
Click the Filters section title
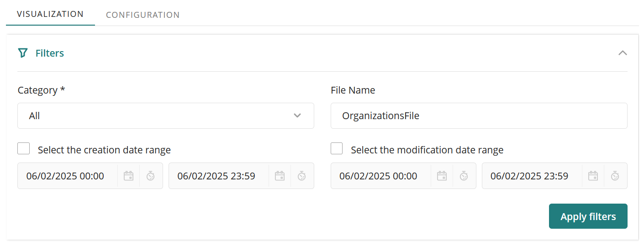pyautogui.click(x=50, y=53)
